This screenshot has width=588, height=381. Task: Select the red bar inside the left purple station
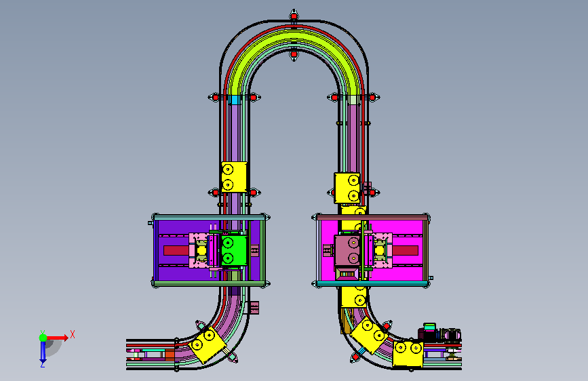click(x=176, y=251)
